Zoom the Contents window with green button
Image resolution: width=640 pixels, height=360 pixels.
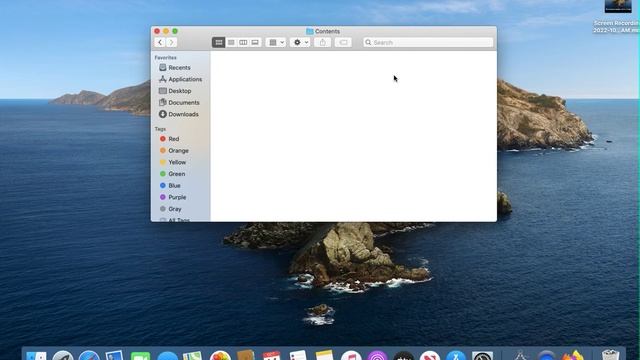[x=175, y=31]
